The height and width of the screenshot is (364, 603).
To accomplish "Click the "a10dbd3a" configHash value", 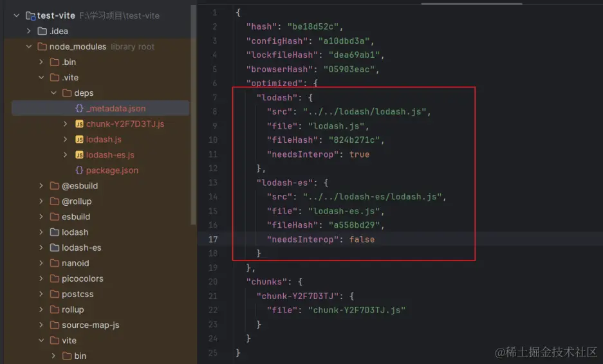I will pos(344,41).
